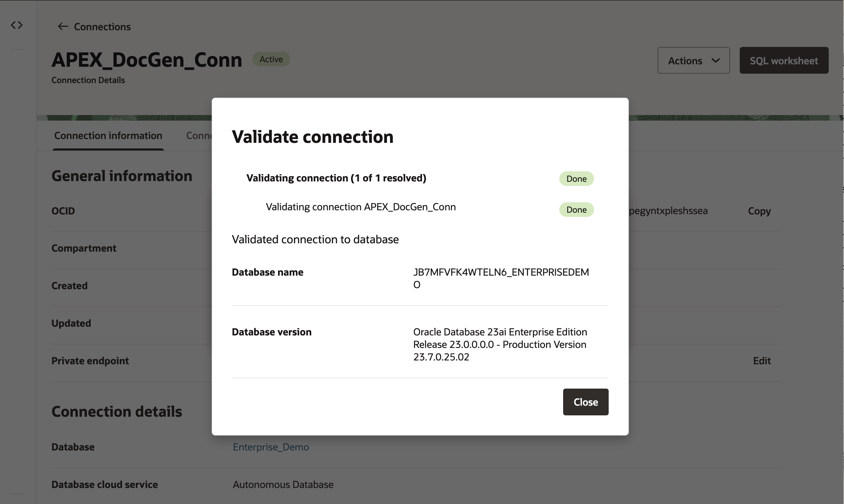
Task: Open the SQL worksheet
Action: pyautogui.click(x=784, y=60)
